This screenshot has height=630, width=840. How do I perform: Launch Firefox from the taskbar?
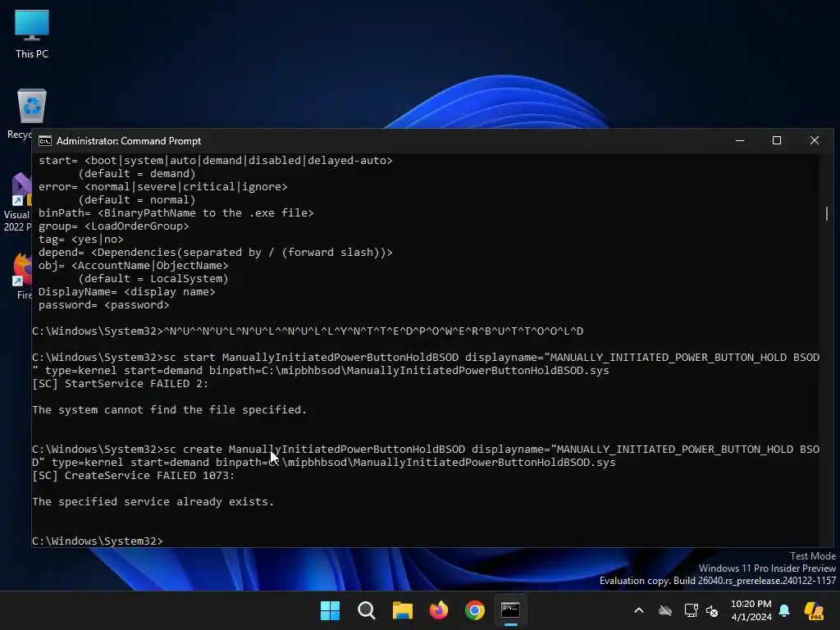[439, 610]
